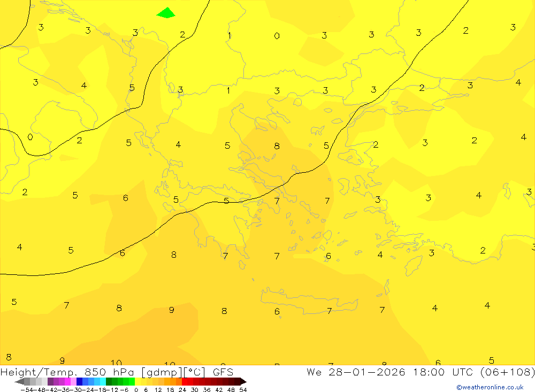Click the 54 legend scale label
The image size is (535, 392).
coord(243,390)
